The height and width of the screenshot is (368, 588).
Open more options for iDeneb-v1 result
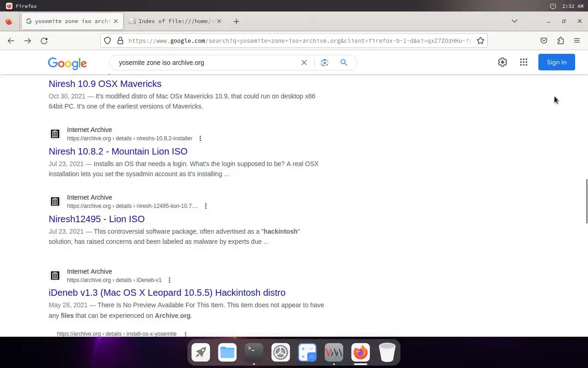point(169,280)
